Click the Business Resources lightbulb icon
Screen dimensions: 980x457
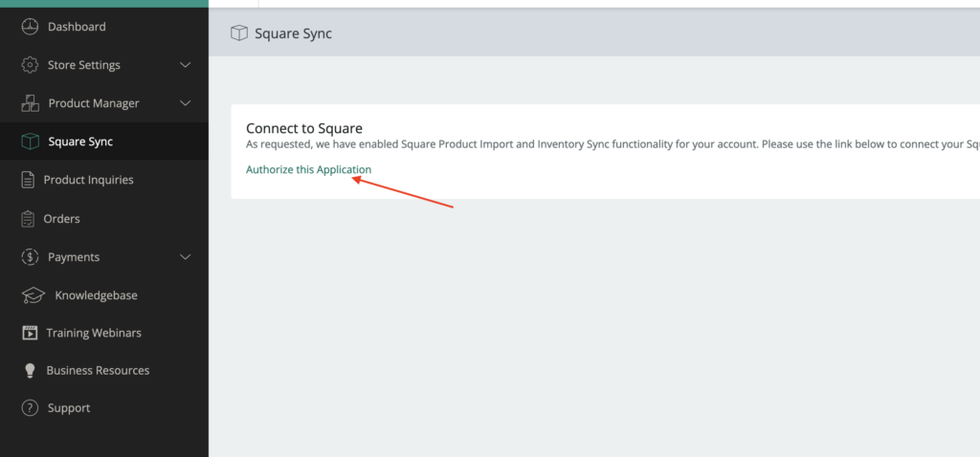tap(29, 370)
